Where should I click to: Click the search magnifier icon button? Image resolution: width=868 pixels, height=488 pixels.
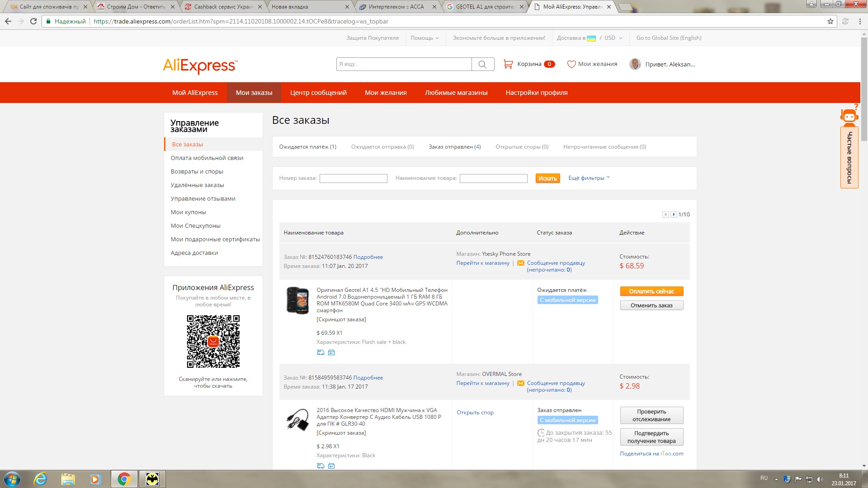click(482, 64)
